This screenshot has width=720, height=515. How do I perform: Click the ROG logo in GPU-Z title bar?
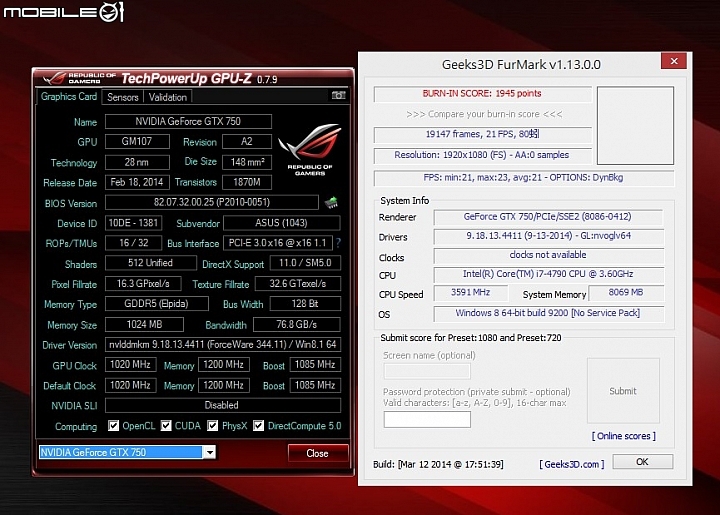(54, 78)
